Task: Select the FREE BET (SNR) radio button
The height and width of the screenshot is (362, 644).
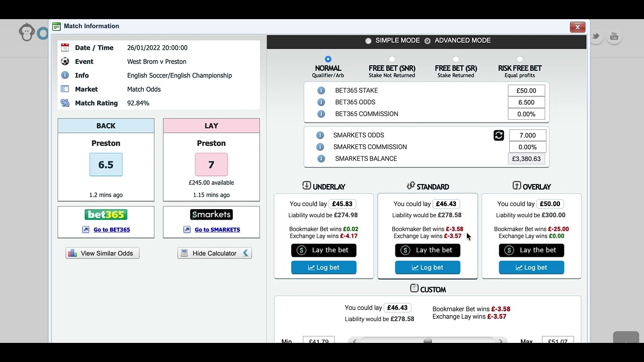Action: pos(392,59)
